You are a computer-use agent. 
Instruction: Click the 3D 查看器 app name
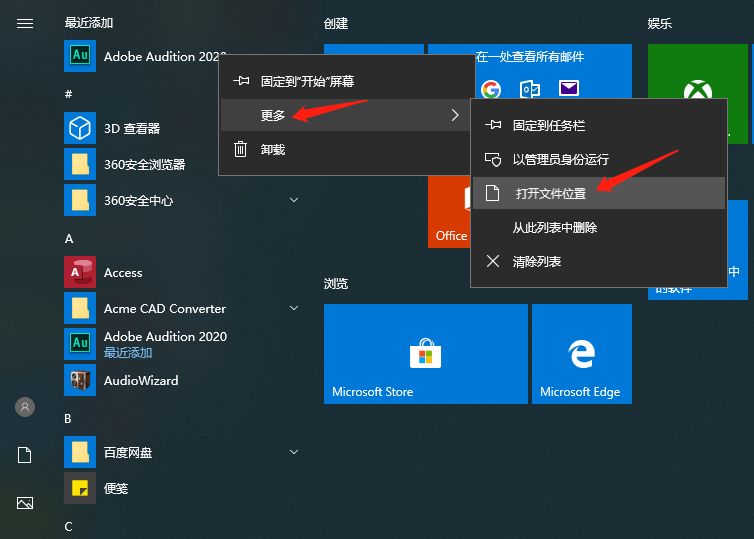pos(132,128)
